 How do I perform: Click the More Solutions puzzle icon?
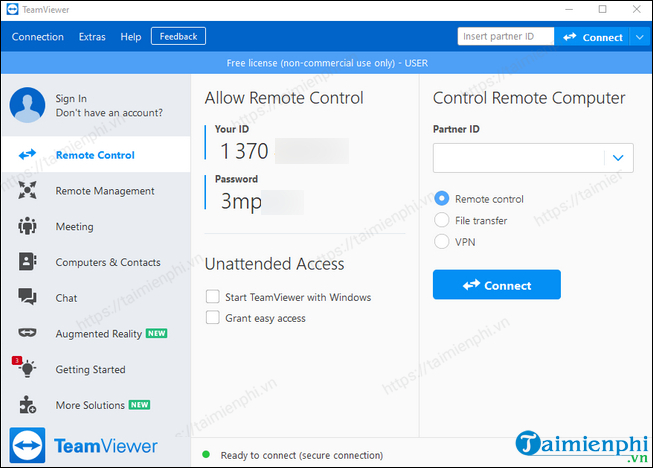click(x=27, y=404)
